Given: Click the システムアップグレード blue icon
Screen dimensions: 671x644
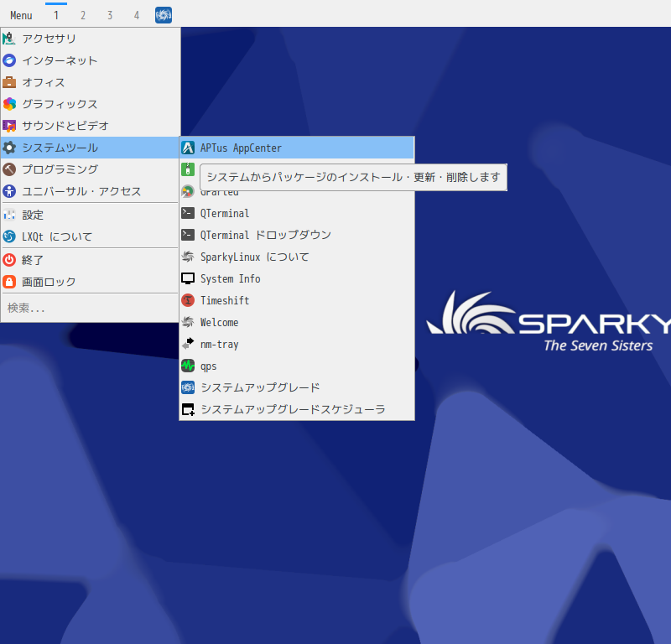Looking at the screenshot, I should 188,387.
